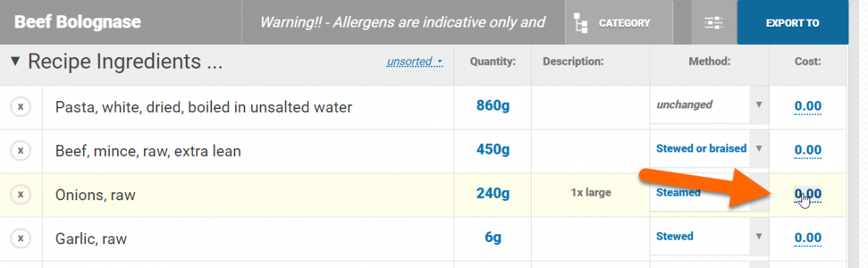Click the Category tree icon

tap(580, 23)
